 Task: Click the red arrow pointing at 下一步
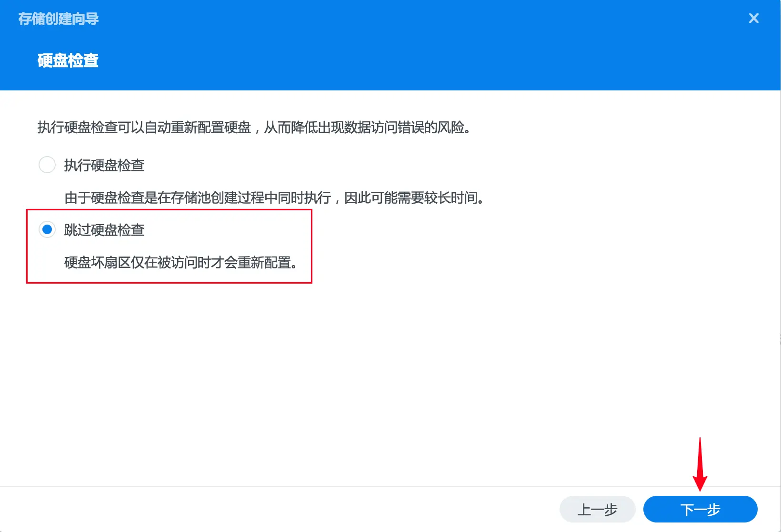click(700, 464)
